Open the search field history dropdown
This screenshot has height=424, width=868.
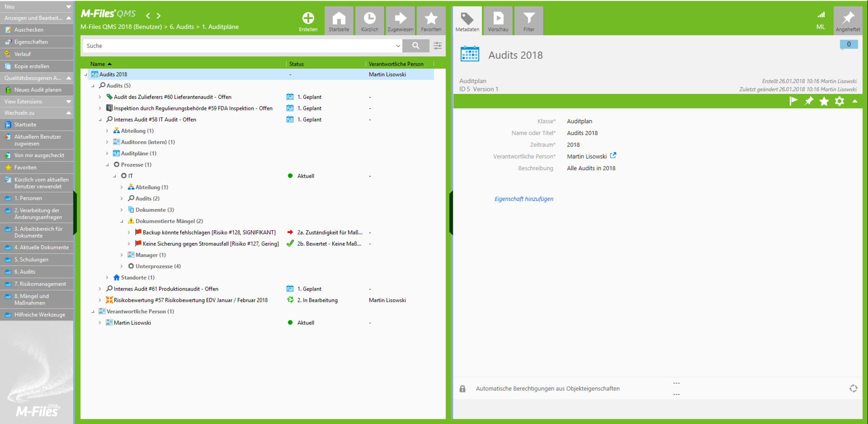(x=398, y=46)
